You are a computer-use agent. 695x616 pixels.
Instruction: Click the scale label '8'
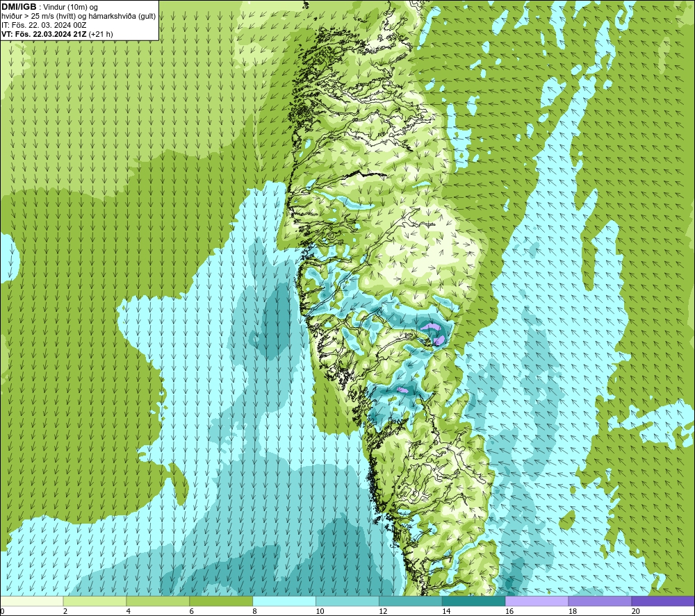[x=255, y=611]
